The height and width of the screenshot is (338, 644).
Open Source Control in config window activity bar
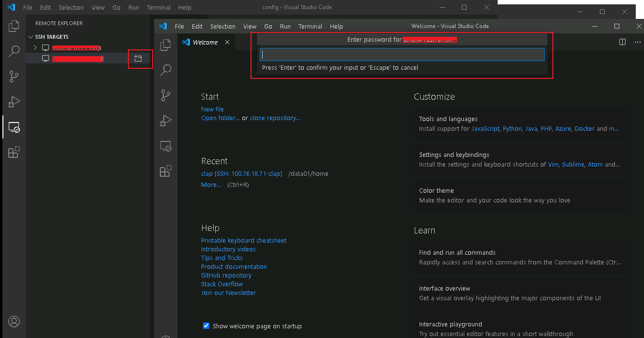click(14, 76)
